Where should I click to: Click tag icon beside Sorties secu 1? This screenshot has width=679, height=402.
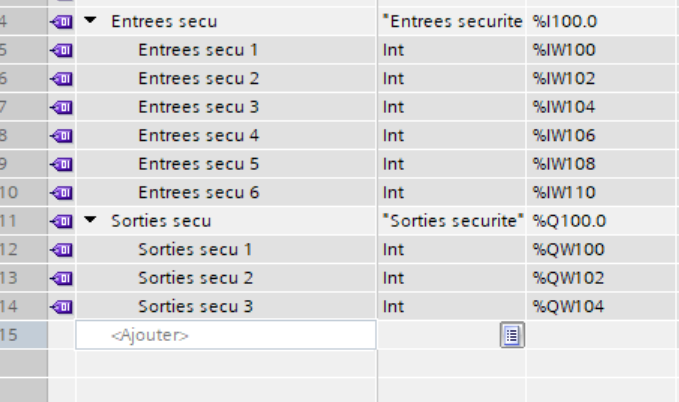tap(61, 250)
